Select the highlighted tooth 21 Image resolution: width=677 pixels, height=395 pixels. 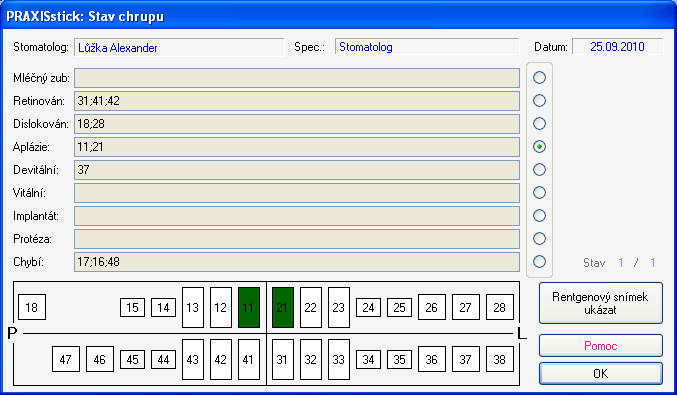click(283, 307)
